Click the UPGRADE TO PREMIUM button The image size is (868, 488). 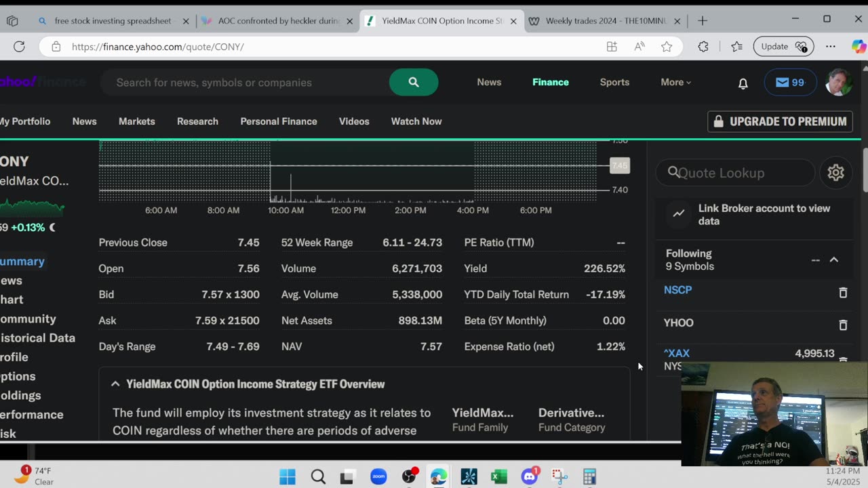tap(780, 121)
